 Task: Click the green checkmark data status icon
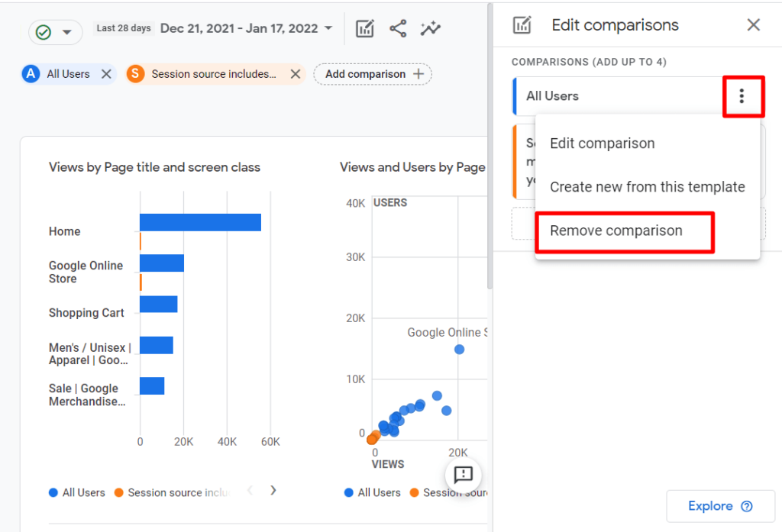click(x=44, y=32)
